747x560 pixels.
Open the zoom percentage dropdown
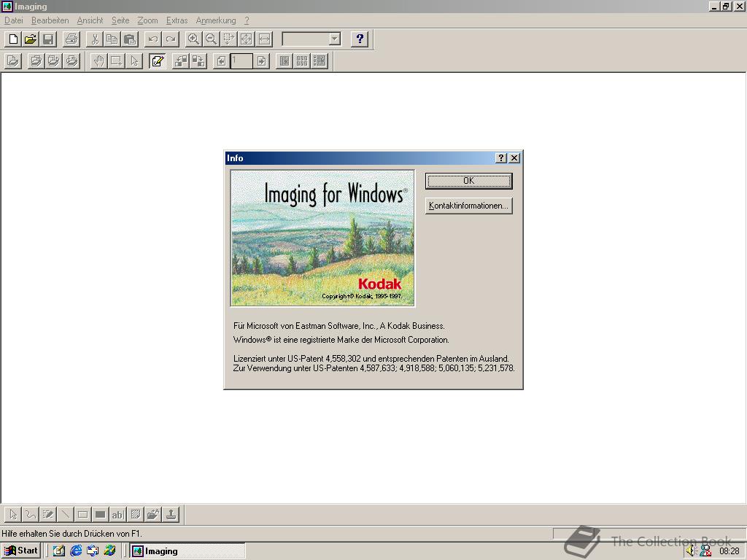[x=335, y=39]
